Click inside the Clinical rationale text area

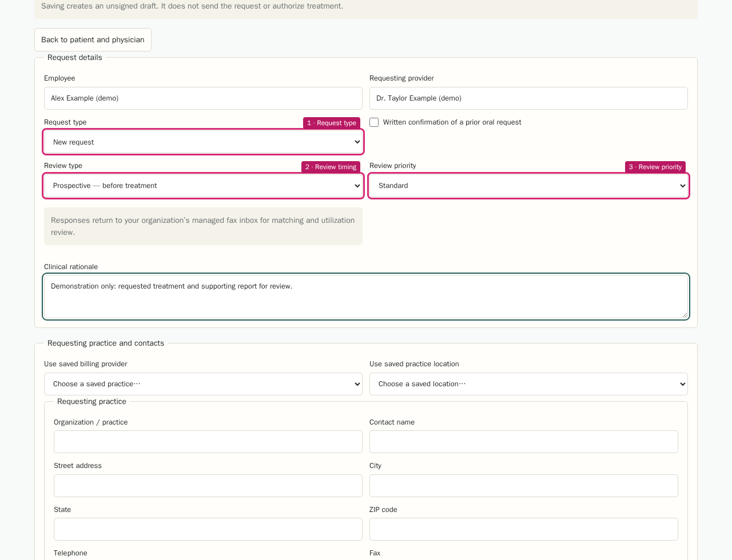pyautogui.click(x=366, y=297)
